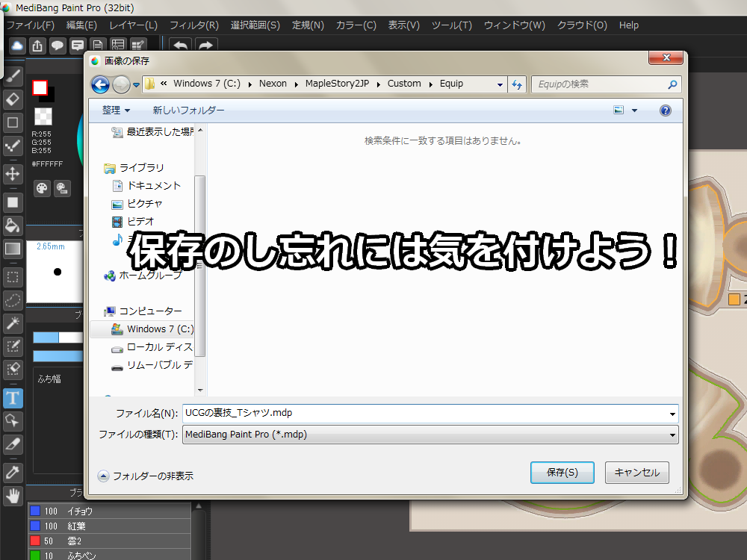This screenshot has width=747, height=560.
Task: Click the back arrow in the save dialog
Action: pos(101,85)
